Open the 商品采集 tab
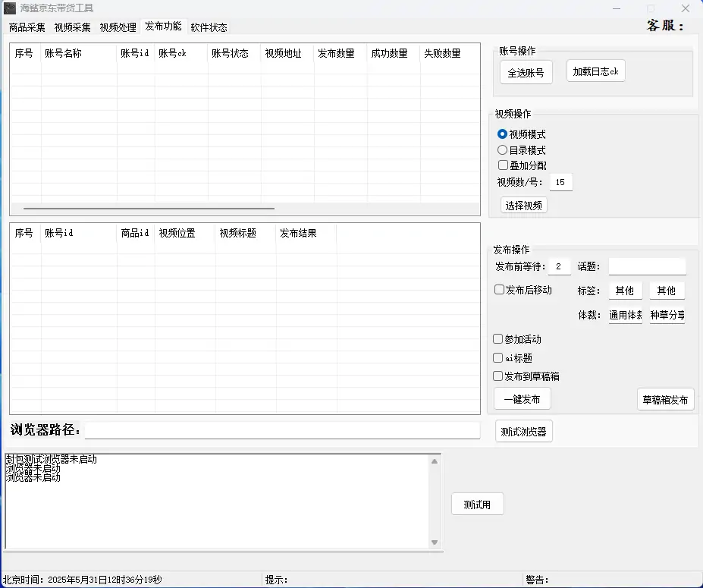The height and width of the screenshot is (588, 703). coord(27,27)
